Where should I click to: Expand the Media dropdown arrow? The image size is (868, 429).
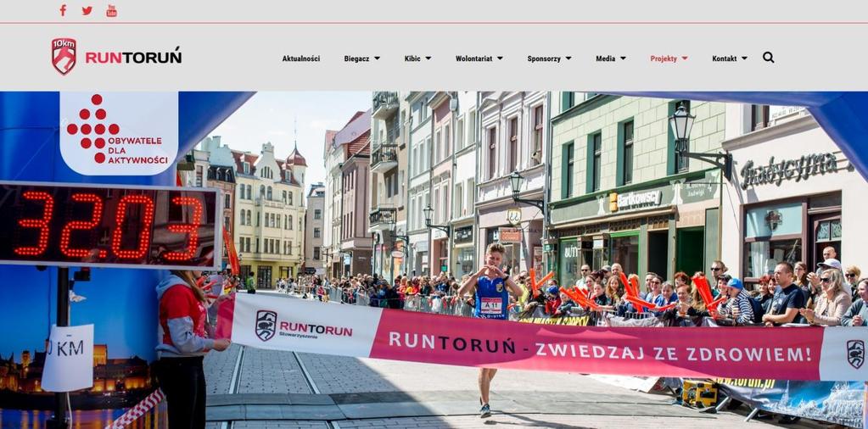coord(623,58)
